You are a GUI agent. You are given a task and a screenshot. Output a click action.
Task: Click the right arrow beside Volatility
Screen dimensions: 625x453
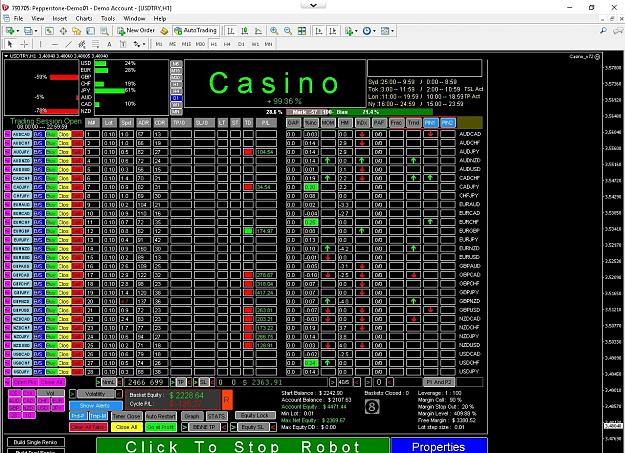tap(73, 394)
